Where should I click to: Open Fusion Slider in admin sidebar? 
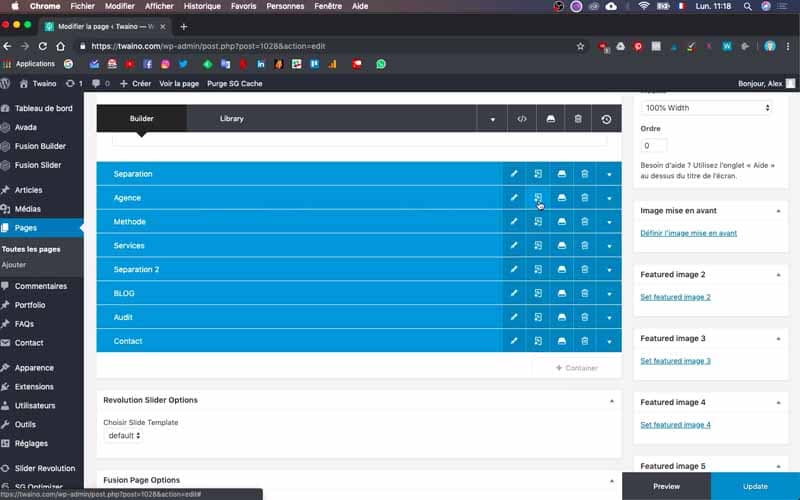click(x=38, y=165)
